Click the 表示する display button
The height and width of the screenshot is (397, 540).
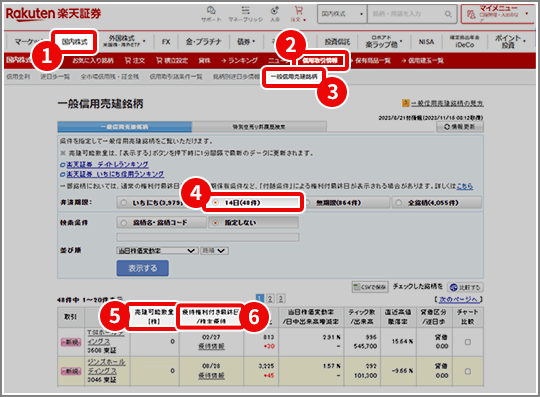tap(143, 268)
